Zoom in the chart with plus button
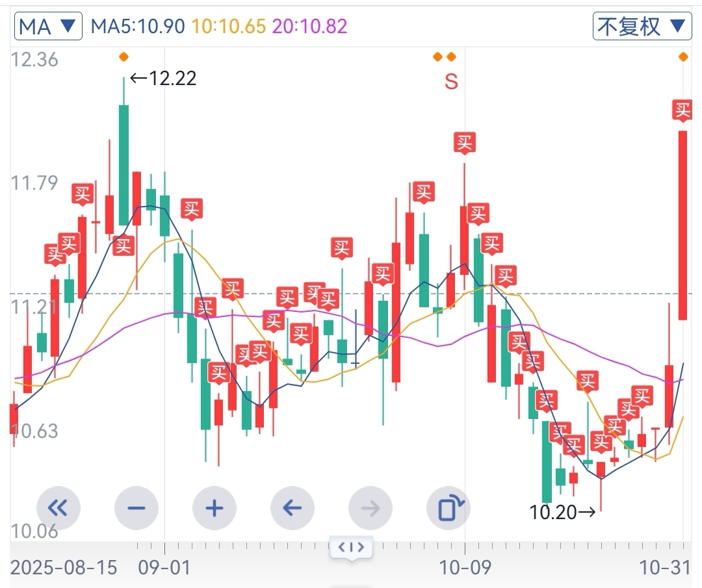The image size is (702, 588). tap(214, 507)
